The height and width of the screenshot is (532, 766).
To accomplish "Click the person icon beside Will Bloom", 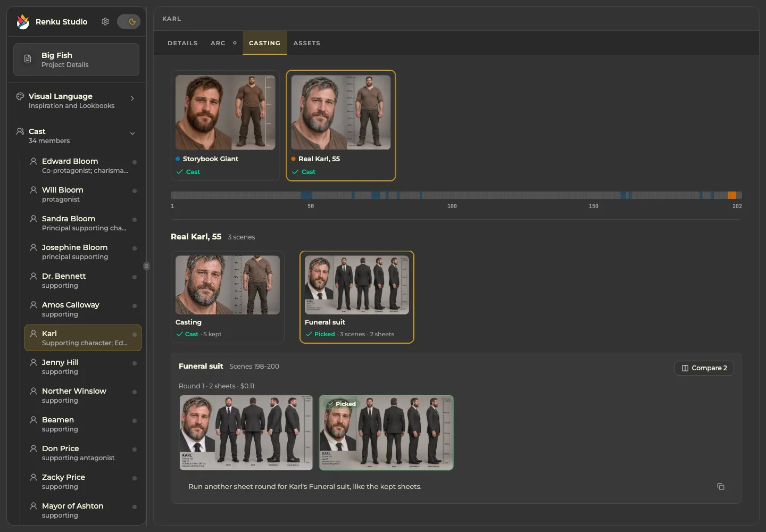I will [x=34, y=190].
